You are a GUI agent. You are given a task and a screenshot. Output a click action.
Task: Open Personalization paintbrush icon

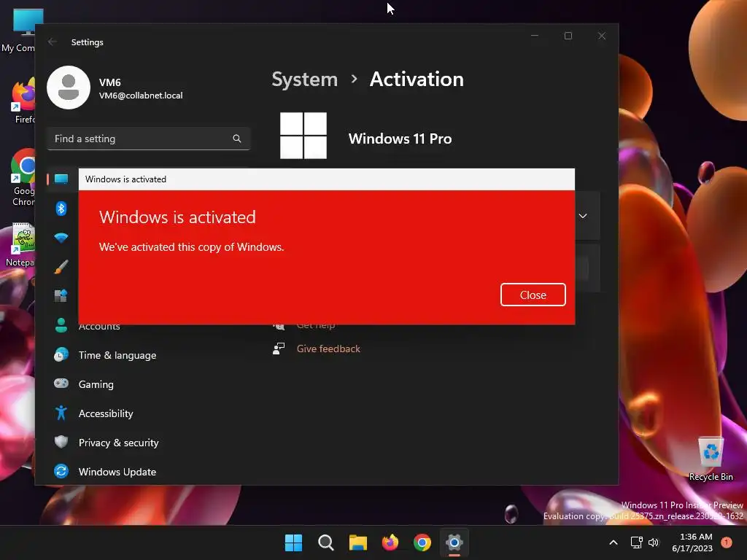(61, 267)
